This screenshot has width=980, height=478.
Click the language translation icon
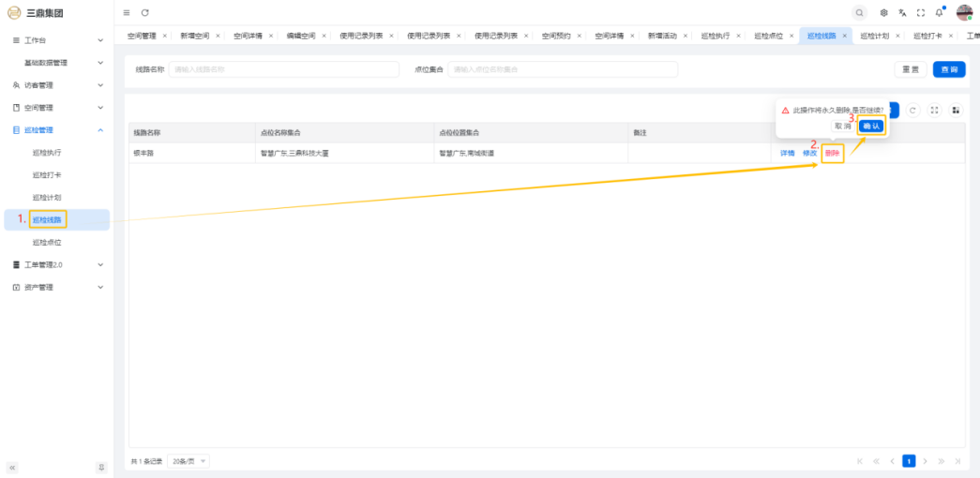[x=902, y=12]
